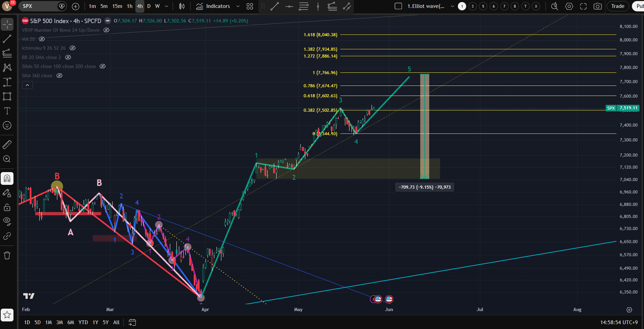
Task: Switch to 1h timeframe
Action: [129, 6]
